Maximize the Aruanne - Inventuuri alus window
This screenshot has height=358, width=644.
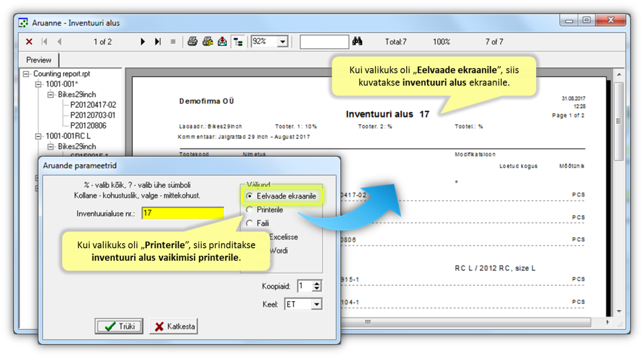pyautogui.click(x=586, y=21)
